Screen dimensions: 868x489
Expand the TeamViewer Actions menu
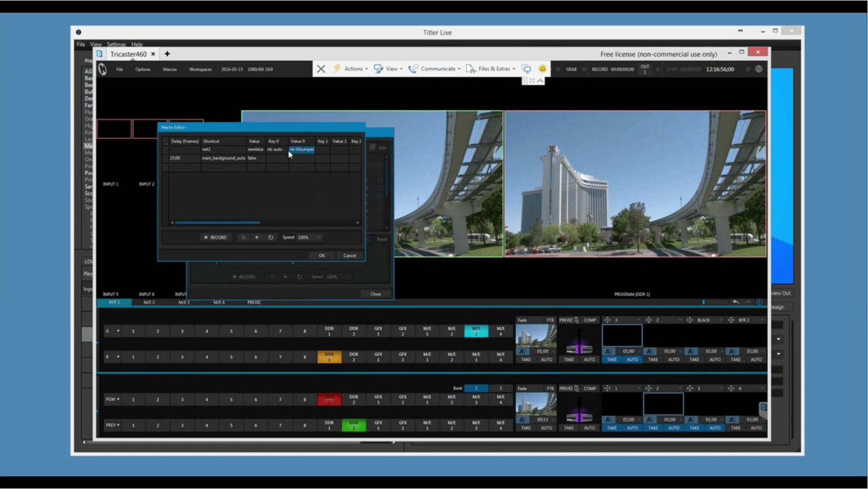point(351,69)
